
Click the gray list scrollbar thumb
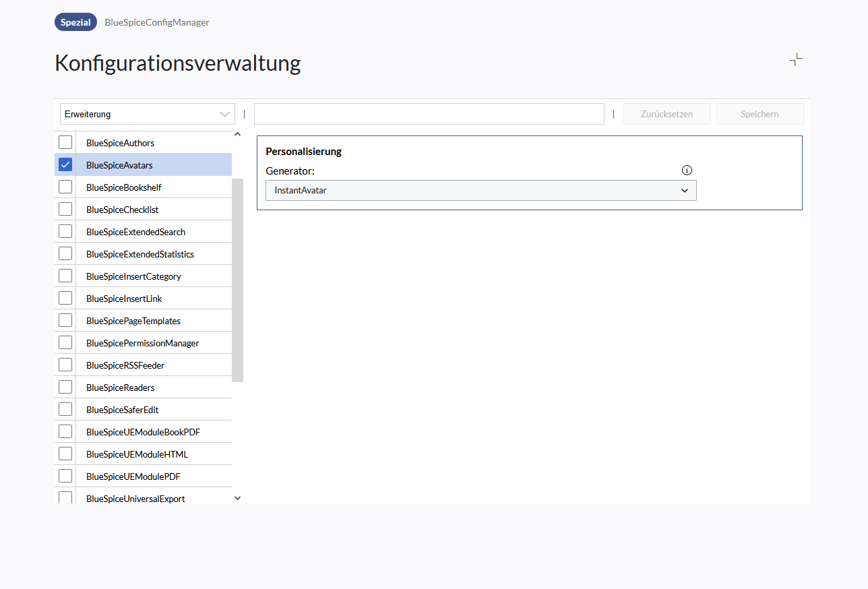pyautogui.click(x=237, y=280)
